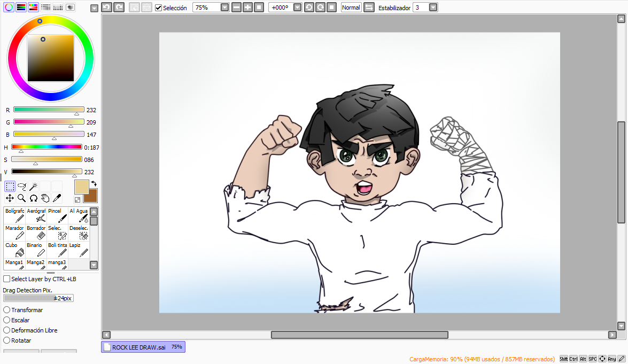Screen dimensions: 628x364
Task: Click the Normal mode button
Action: point(351,7)
